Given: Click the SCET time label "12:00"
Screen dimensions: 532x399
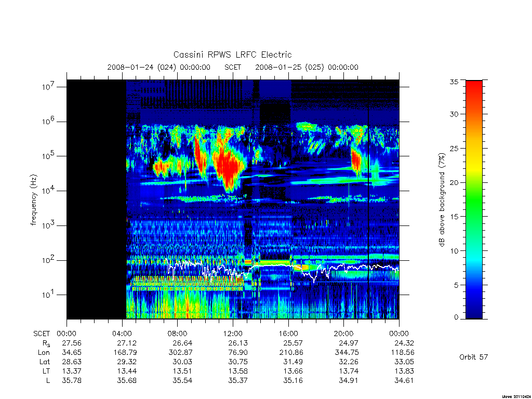Looking at the screenshot, I should pyautogui.click(x=233, y=334).
